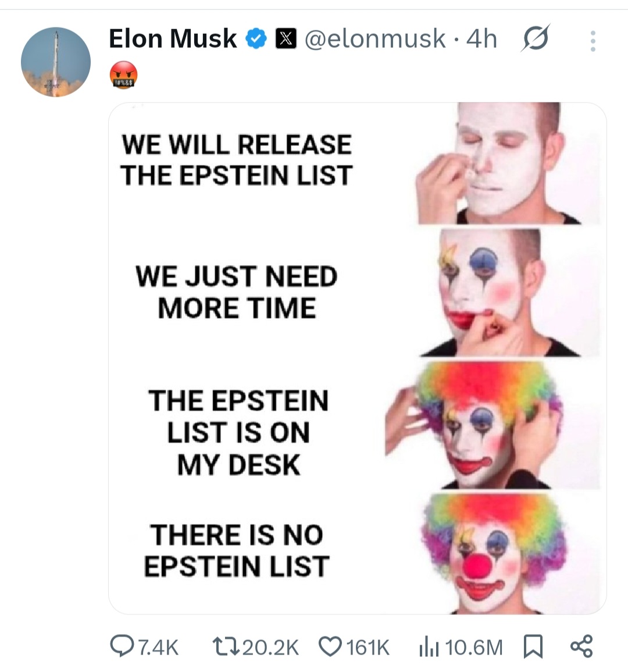Click the 20.2K reposts count
628x672 pixels.
pyautogui.click(x=270, y=647)
